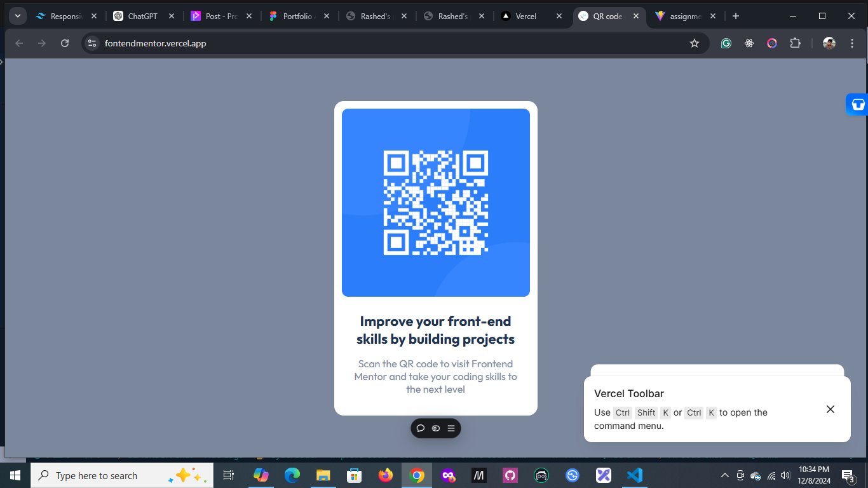Click the blue toolbox side extension button
This screenshot has width=868, height=488.
coord(857,104)
